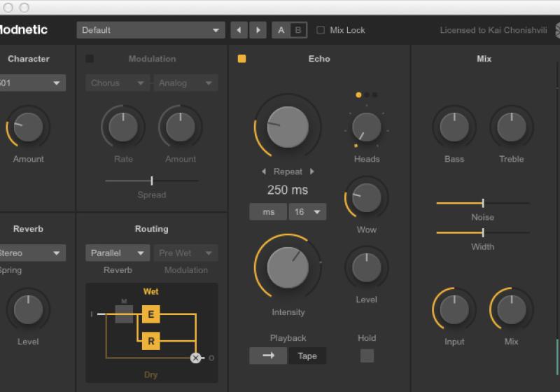Click the output mixer X node in routing
This screenshot has height=392, width=560.
(x=195, y=358)
